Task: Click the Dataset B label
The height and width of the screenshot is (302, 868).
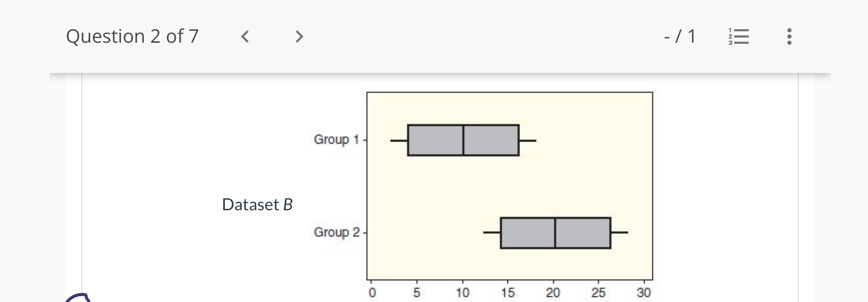Action: click(x=258, y=204)
